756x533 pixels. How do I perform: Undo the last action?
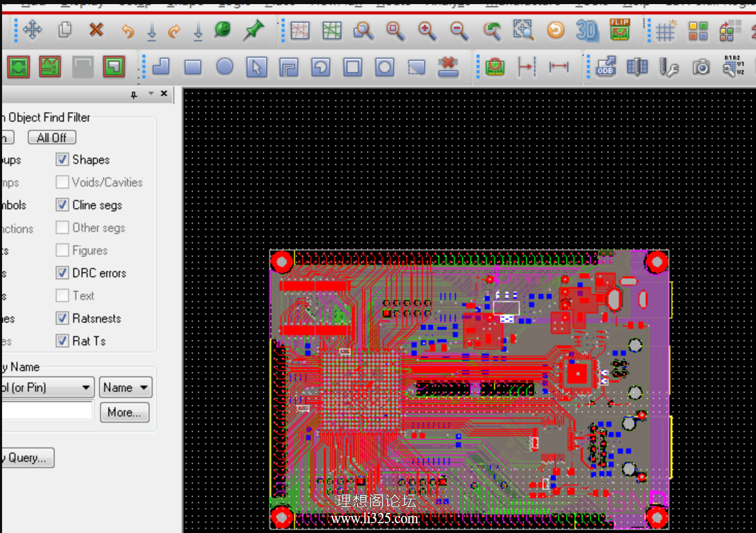(x=127, y=31)
